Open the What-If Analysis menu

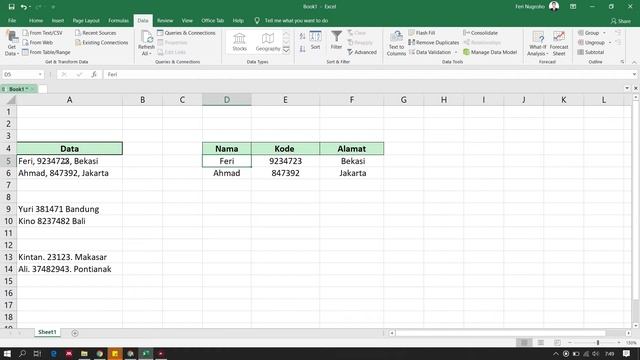538,43
